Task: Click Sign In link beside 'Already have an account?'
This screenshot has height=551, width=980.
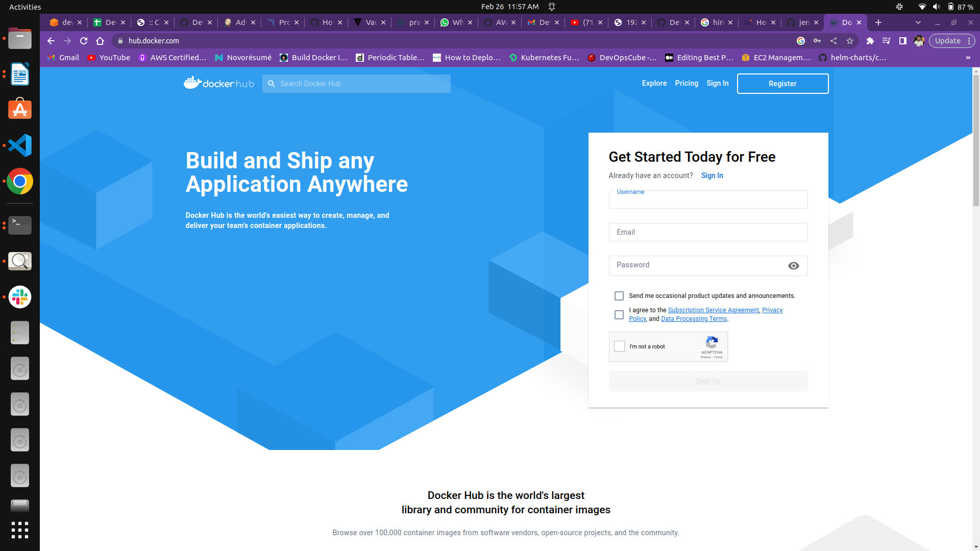Action: [712, 176]
